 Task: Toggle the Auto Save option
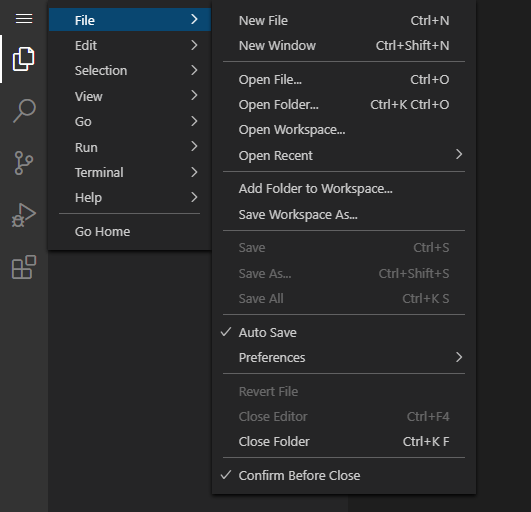click(344, 333)
